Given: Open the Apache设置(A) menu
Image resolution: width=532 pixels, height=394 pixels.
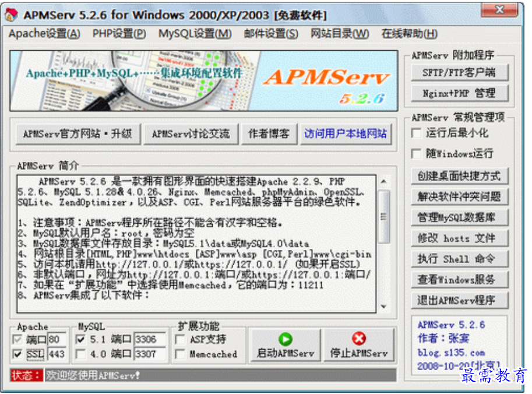Looking at the screenshot, I should coord(44,34).
